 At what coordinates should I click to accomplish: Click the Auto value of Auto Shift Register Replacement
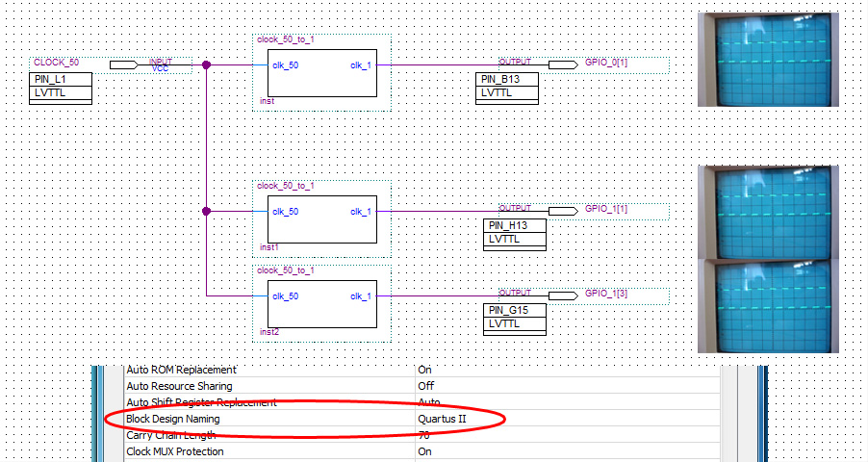point(429,402)
